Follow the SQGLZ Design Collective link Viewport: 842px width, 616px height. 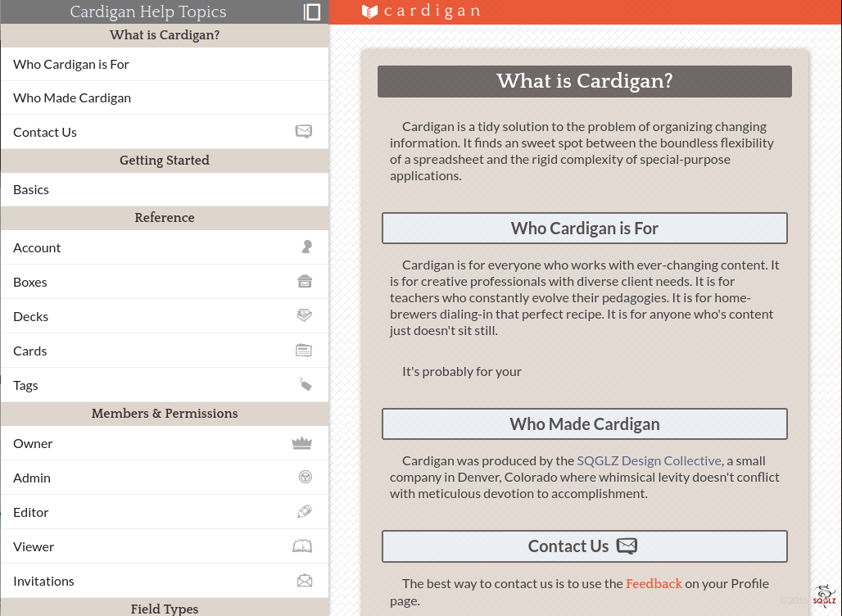point(649,461)
